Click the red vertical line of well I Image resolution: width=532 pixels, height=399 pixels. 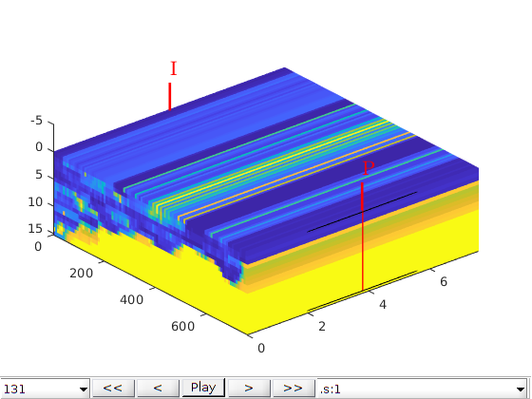click(170, 96)
